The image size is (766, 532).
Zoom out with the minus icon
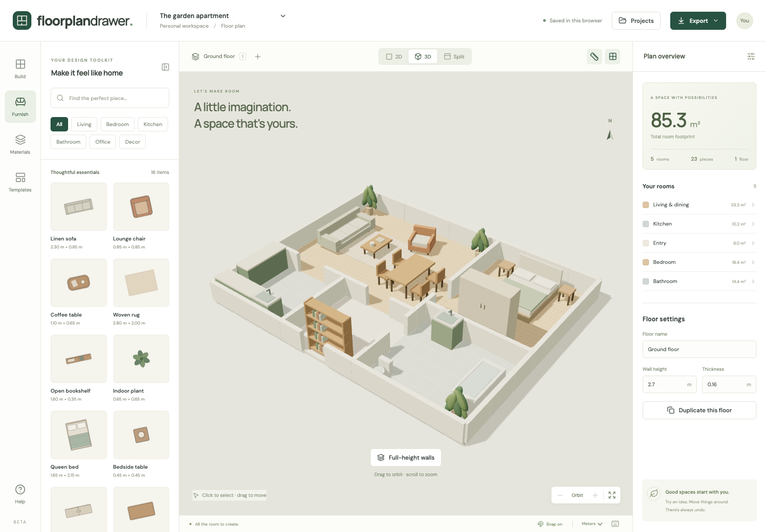click(x=560, y=495)
